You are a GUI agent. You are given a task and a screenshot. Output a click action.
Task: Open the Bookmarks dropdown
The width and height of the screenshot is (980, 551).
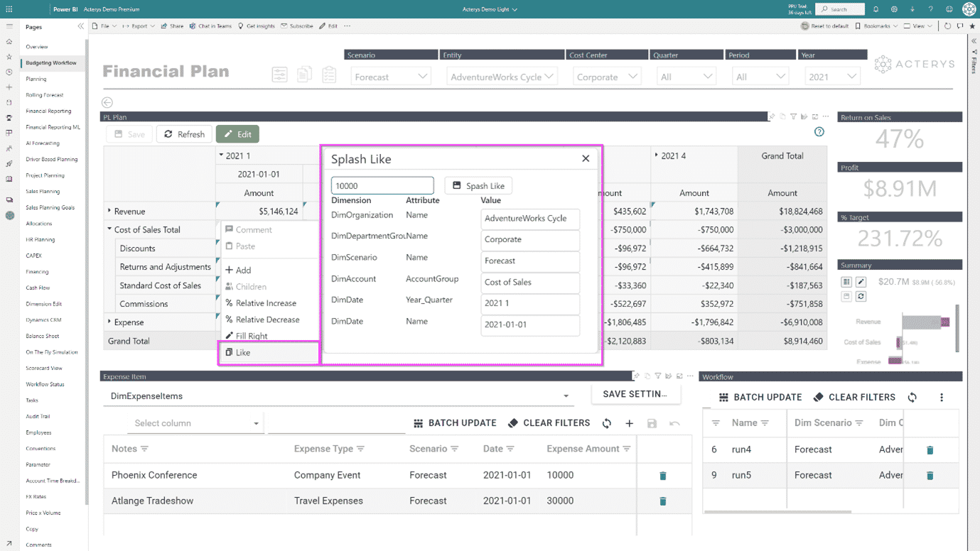[x=876, y=26]
